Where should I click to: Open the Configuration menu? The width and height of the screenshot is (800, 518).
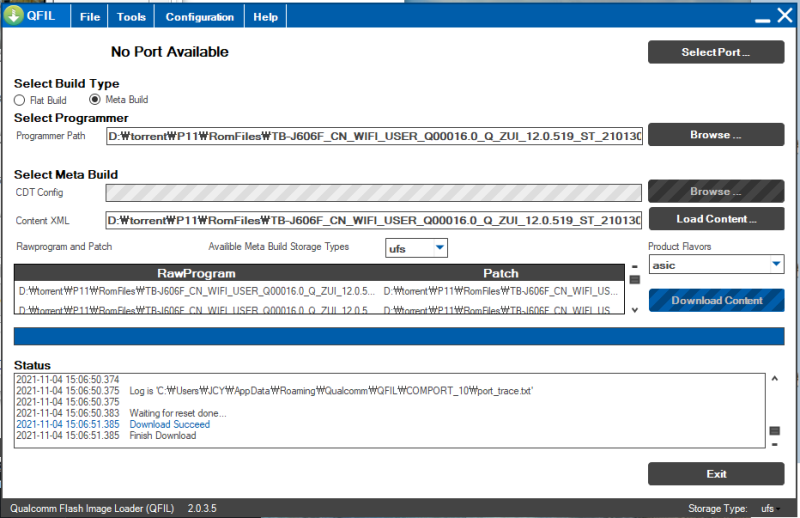click(199, 17)
